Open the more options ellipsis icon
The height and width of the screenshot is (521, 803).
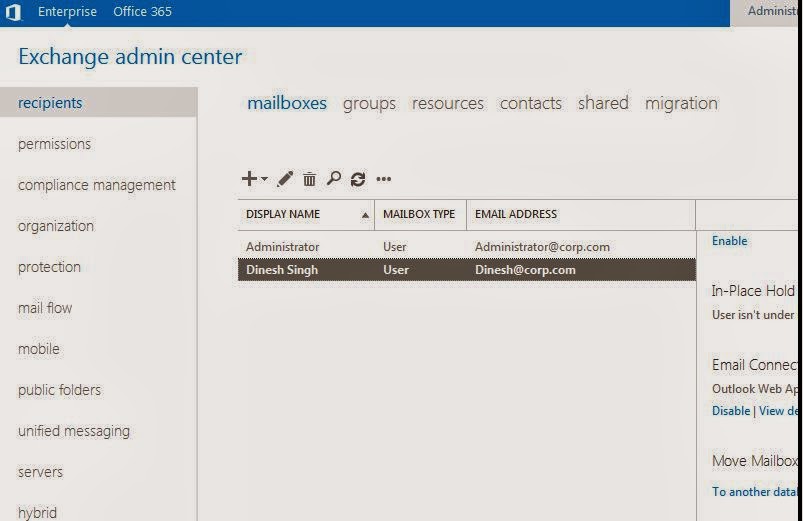click(x=384, y=179)
